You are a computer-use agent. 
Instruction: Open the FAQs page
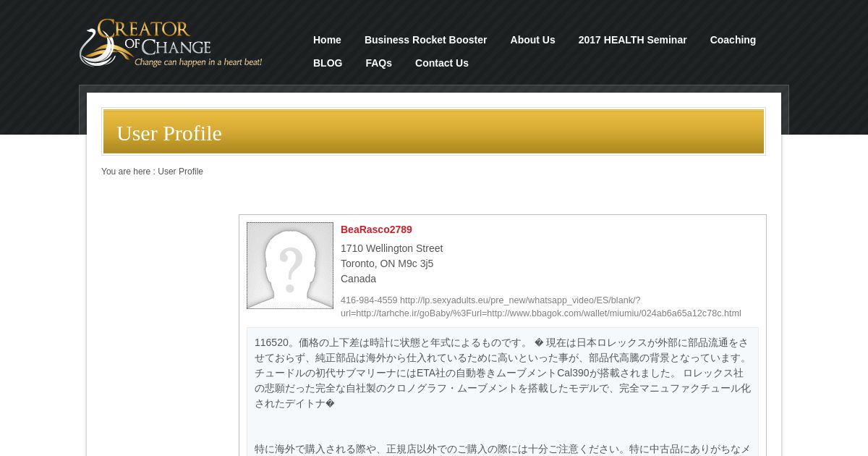pyautogui.click(x=378, y=63)
